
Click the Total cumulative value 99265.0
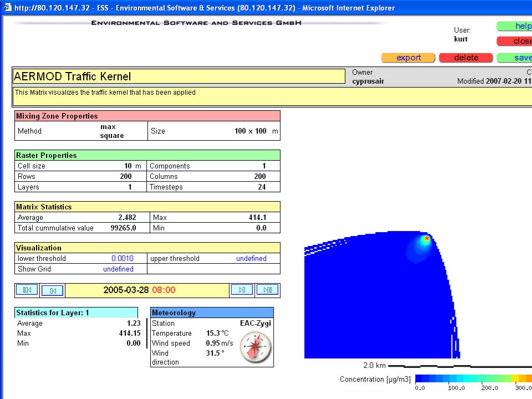click(x=124, y=228)
